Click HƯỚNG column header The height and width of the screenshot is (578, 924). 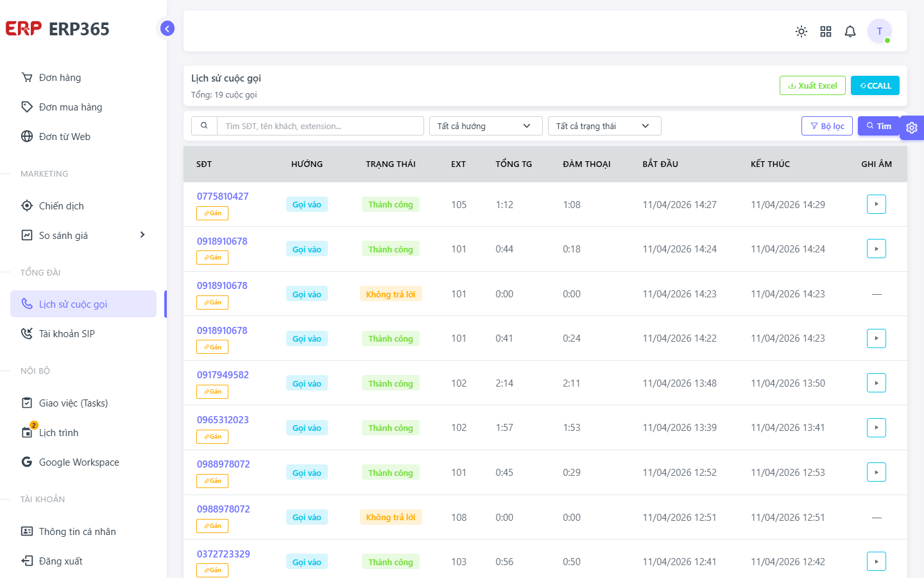307,164
